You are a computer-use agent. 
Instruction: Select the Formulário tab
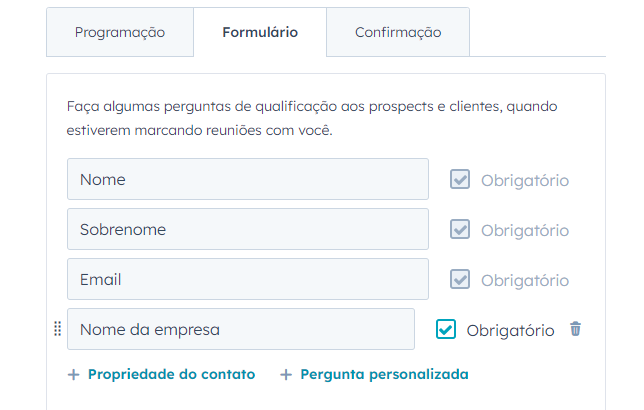point(260,32)
